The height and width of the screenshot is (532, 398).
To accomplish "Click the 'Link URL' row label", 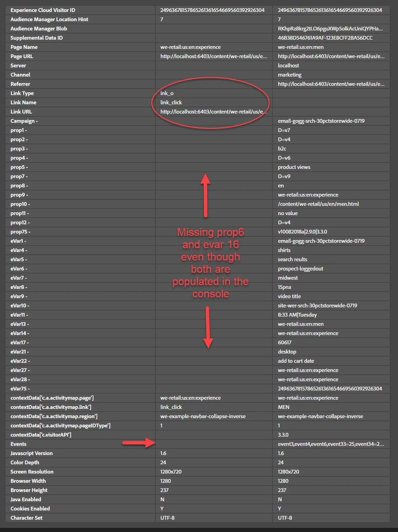I will [21, 112].
